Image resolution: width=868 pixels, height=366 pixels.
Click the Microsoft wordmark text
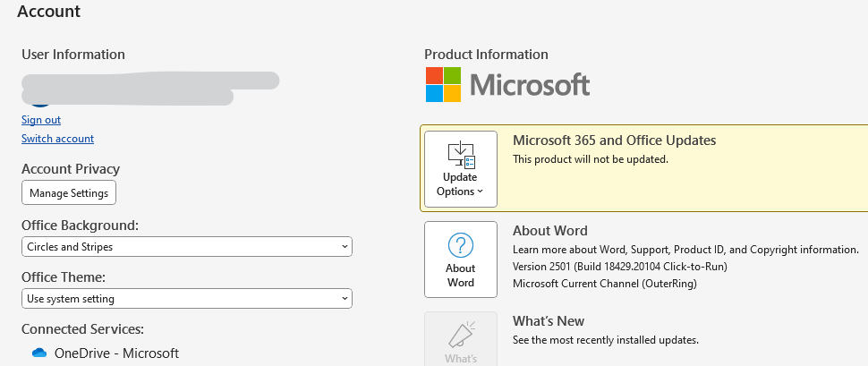530,84
